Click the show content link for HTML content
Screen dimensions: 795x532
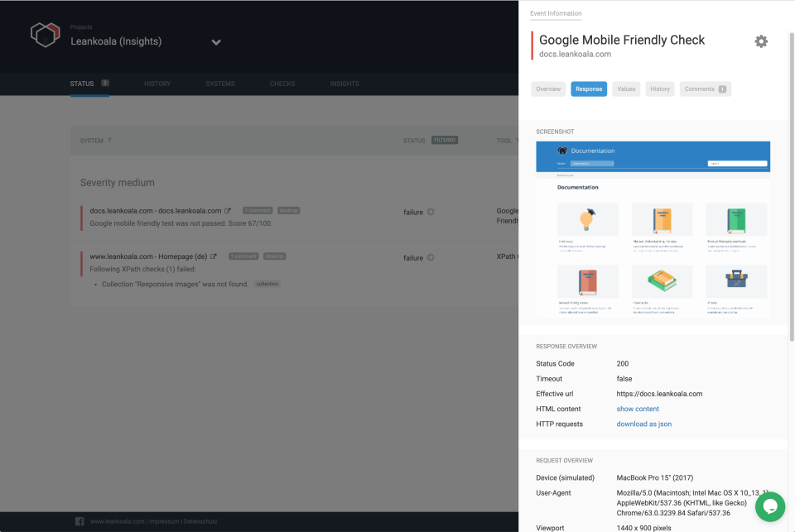638,409
